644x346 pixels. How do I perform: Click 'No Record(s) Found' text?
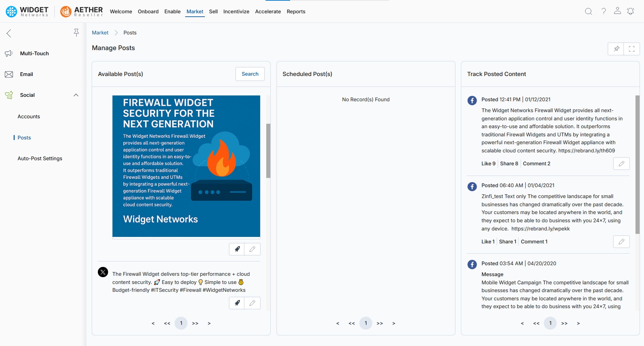click(x=366, y=100)
